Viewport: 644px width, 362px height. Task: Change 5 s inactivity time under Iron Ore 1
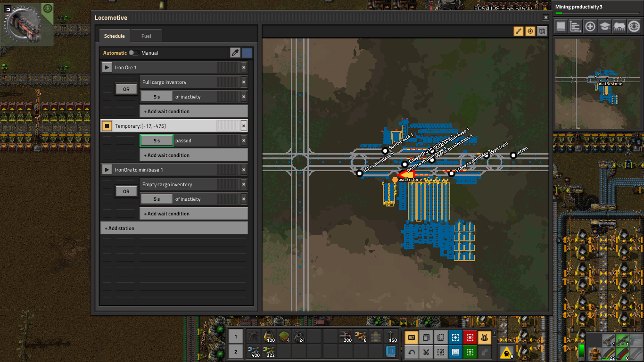157,97
